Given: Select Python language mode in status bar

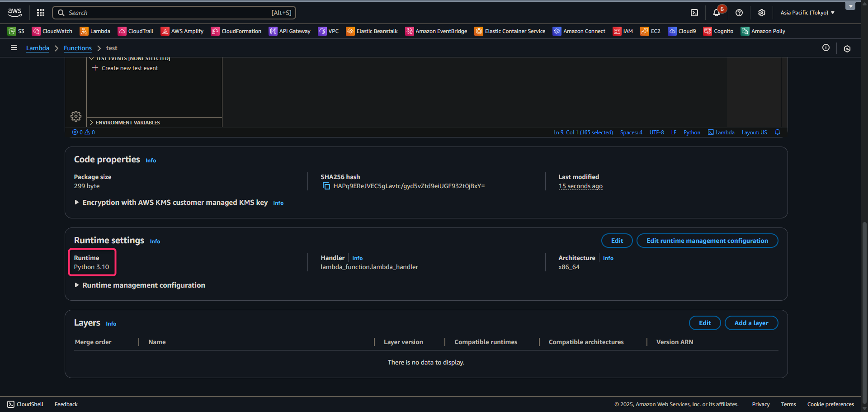Looking at the screenshot, I should click(x=692, y=133).
